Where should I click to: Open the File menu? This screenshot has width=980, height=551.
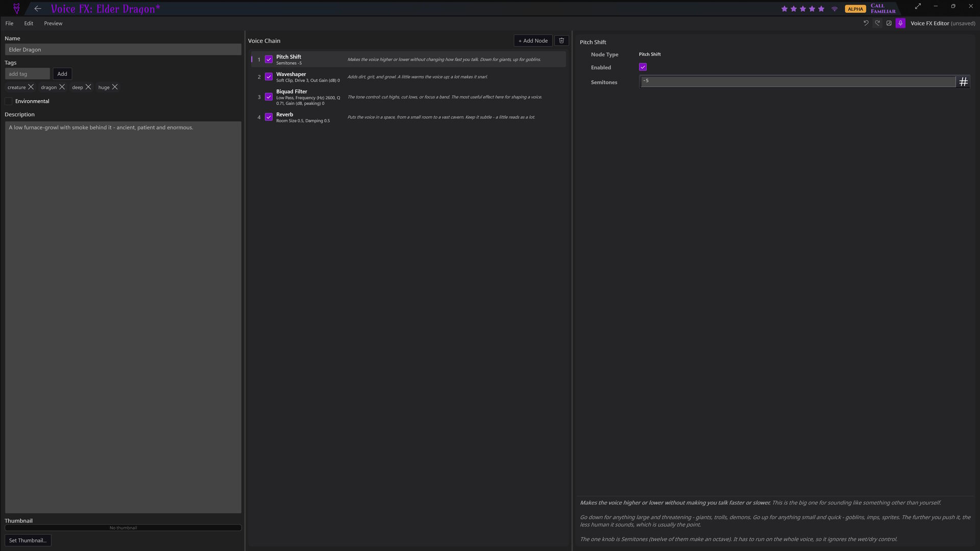pyautogui.click(x=9, y=23)
